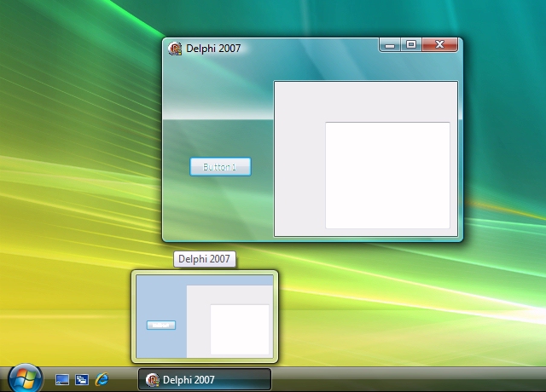The image size is (546, 392).
Task: Launch Internet Explorer from quick launch
Action: [102, 379]
